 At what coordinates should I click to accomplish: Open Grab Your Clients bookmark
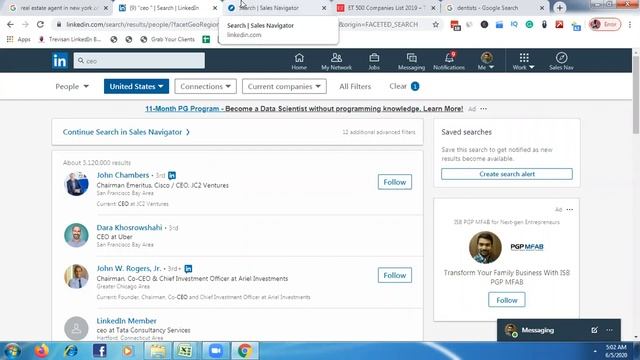(167, 39)
